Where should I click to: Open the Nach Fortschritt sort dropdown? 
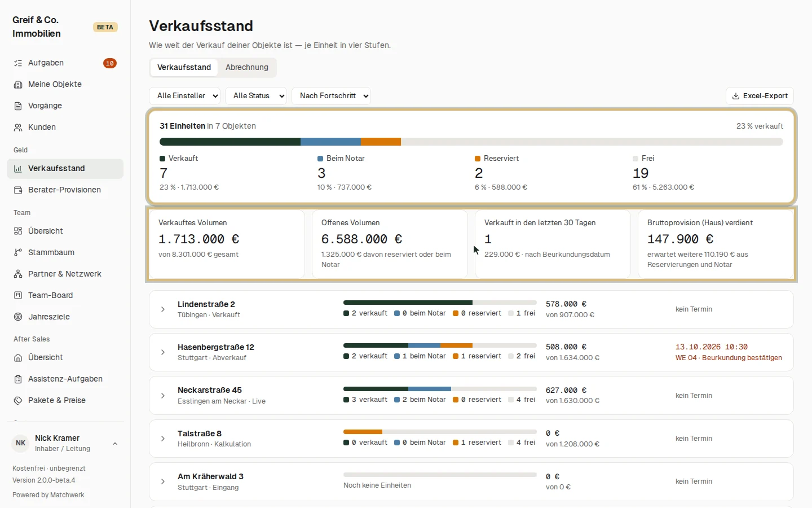coord(331,96)
